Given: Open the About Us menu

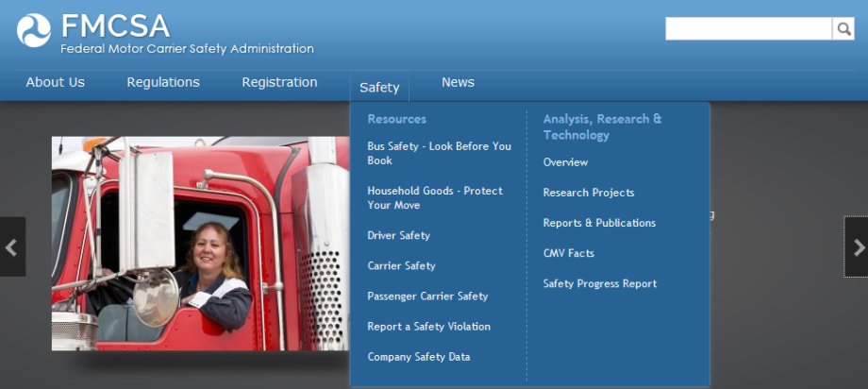Looking at the screenshot, I should click(x=56, y=82).
